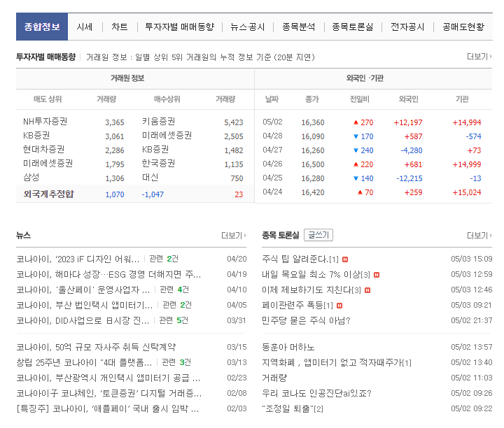
Task: Click the closing price 16,500
Action: tap(313, 164)
